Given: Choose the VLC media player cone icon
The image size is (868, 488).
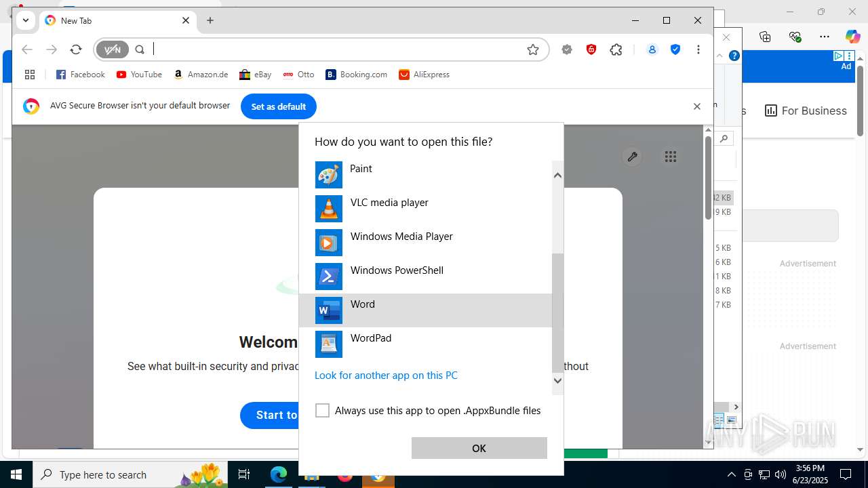Looking at the screenshot, I should 329,209.
